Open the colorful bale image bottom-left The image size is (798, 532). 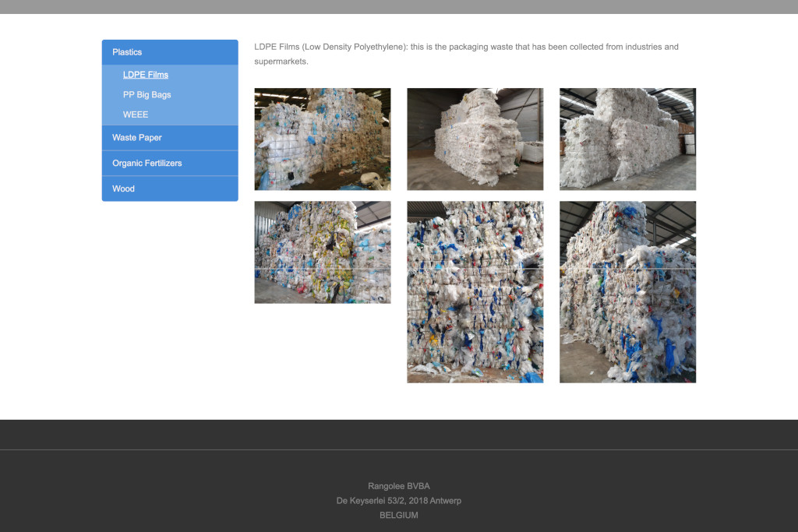[x=322, y=252]
